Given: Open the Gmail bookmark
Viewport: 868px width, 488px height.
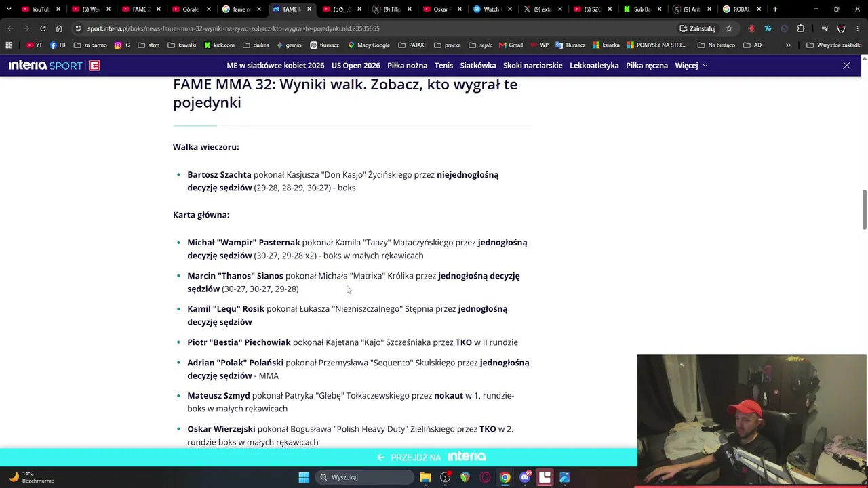Looking at the screenshot, I should click(x=511, y=45).
